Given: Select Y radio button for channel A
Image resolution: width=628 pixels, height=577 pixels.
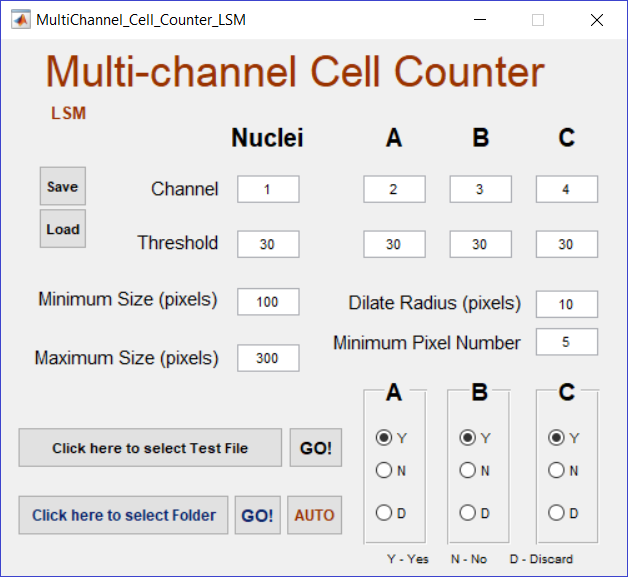Looking at the screenshot, I should [x=383, y=437].
